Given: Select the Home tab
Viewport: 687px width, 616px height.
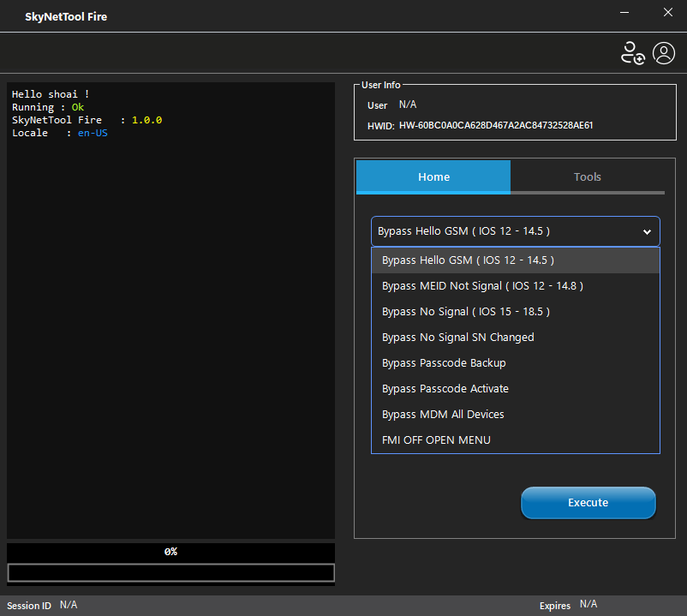Looking at the screenshot, I should [x=433, y=176].
